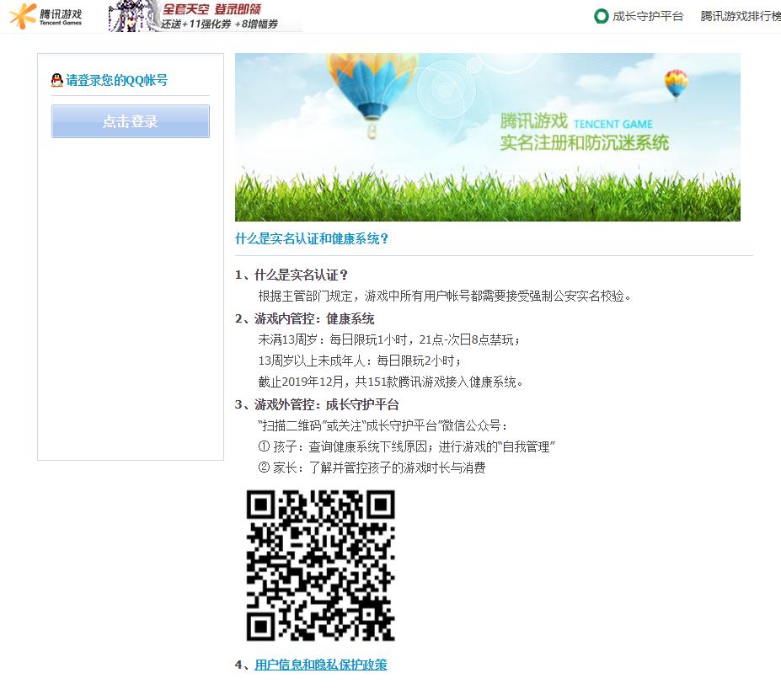Click the 什么是实名认证和健康系统 heading
Viewport: 781px width, 700px height.
[x=311, y=239]
